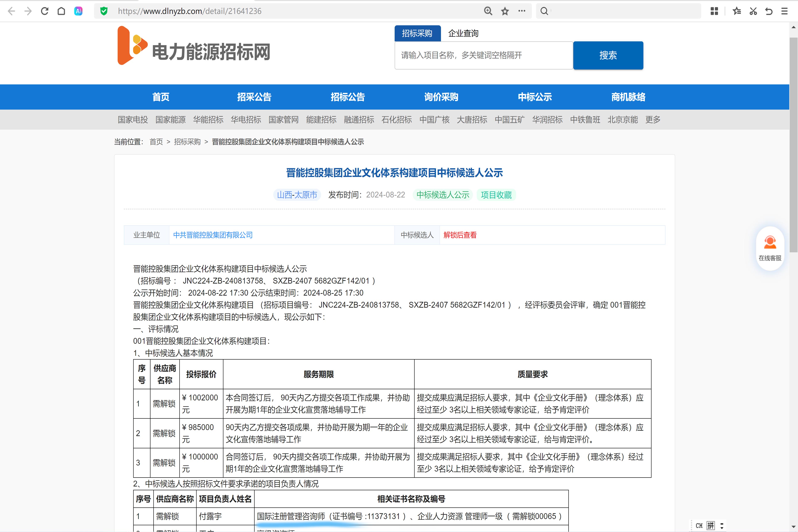Open the address bar three-dots menu
The image size is (798, 532).
(522, 11)
